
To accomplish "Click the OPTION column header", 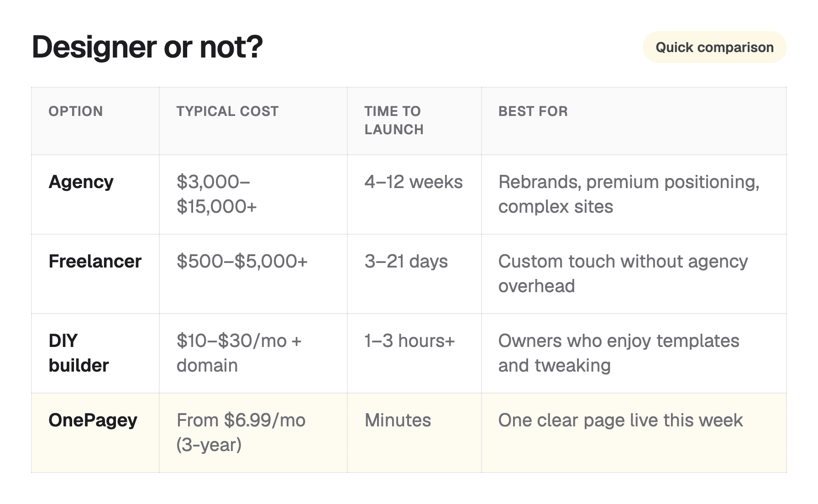I will pyautogui.click(x=95, y=121).
